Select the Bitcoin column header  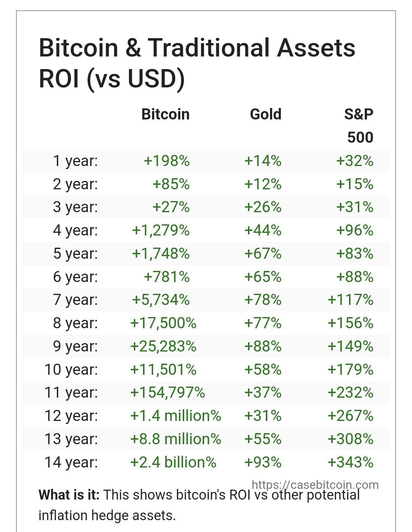(165, 114)
